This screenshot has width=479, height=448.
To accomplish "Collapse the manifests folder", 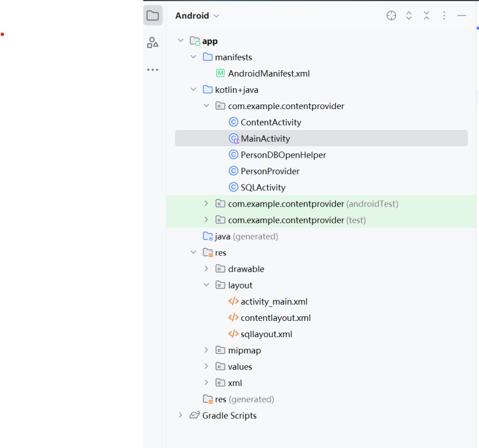I will click(193, 57).
